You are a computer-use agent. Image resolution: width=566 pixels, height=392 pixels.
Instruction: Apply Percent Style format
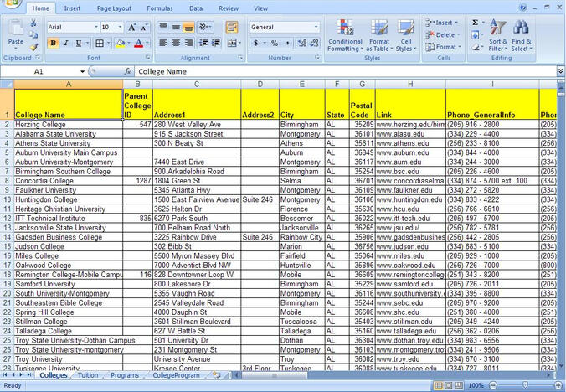(275, 44)
